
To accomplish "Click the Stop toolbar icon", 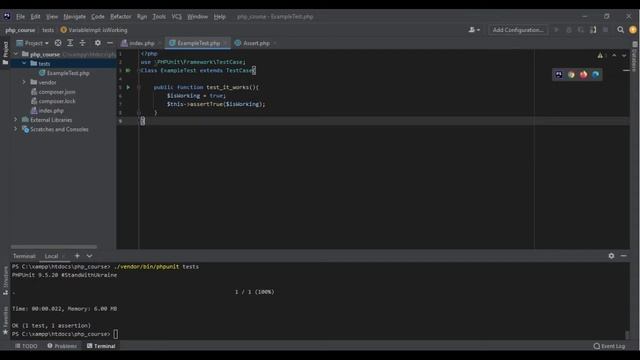I will (x=606, y=30).
